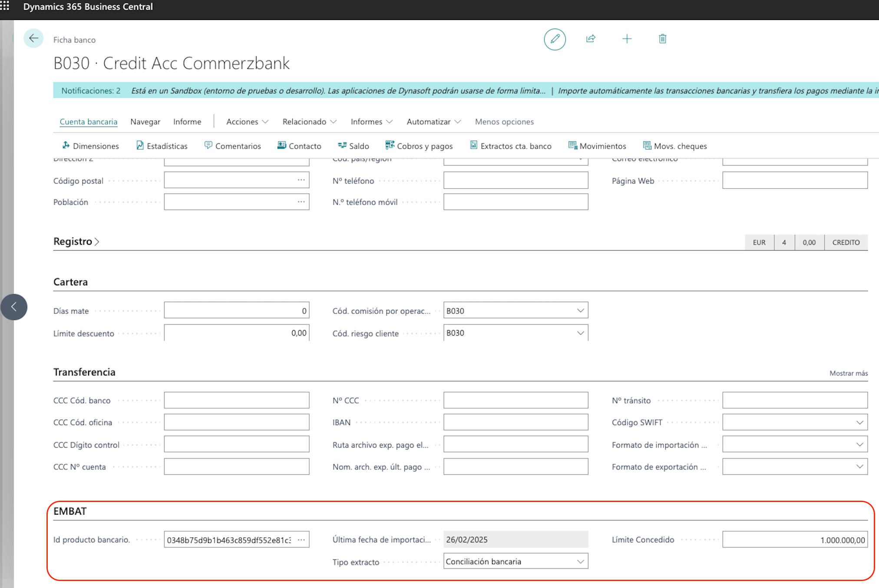Image resolution: width=879 pixels, height=588 pixels.
Task: Open Cobros y pagos action
Action: tap(419, 146)
